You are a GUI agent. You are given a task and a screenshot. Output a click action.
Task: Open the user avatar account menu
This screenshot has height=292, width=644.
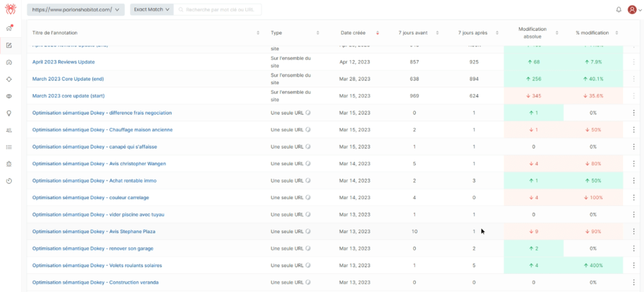(x=634, y=10)
